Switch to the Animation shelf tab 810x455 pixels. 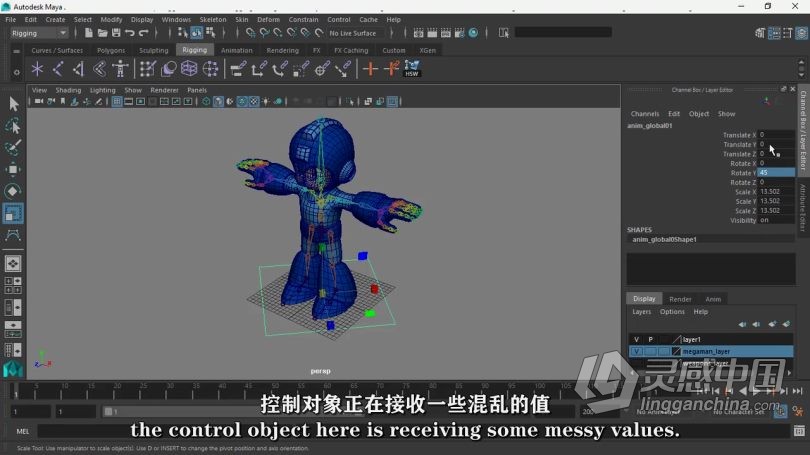coord(237,51)
